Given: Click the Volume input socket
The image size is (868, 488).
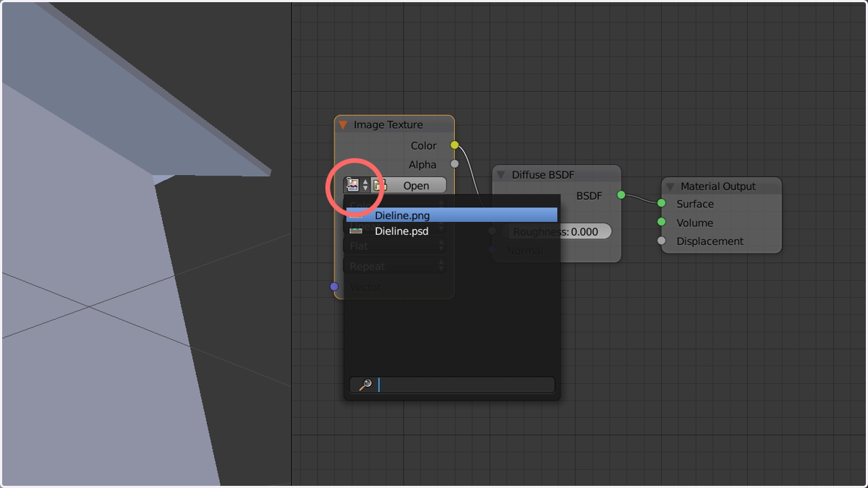Looking at the screenshot, I should pyautogui.click(x=661, y=223).
